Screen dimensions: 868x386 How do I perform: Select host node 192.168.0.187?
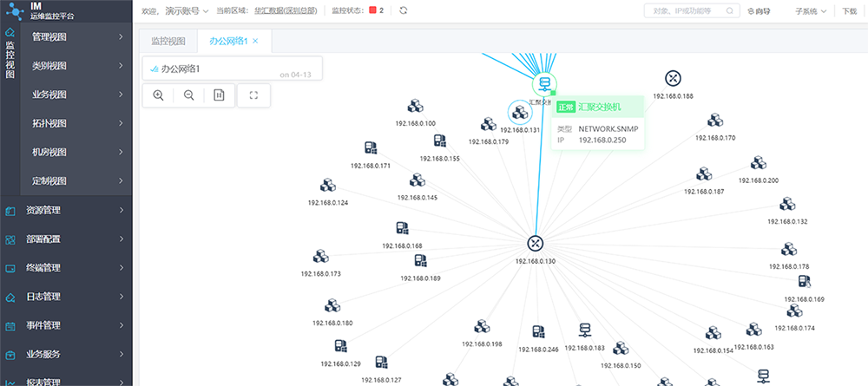(x=704, y=174)
